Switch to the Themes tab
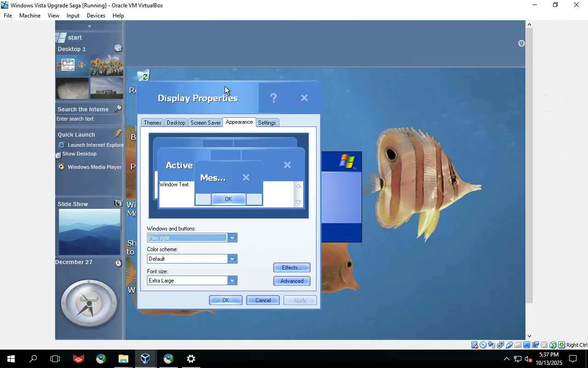 [153, 123]
